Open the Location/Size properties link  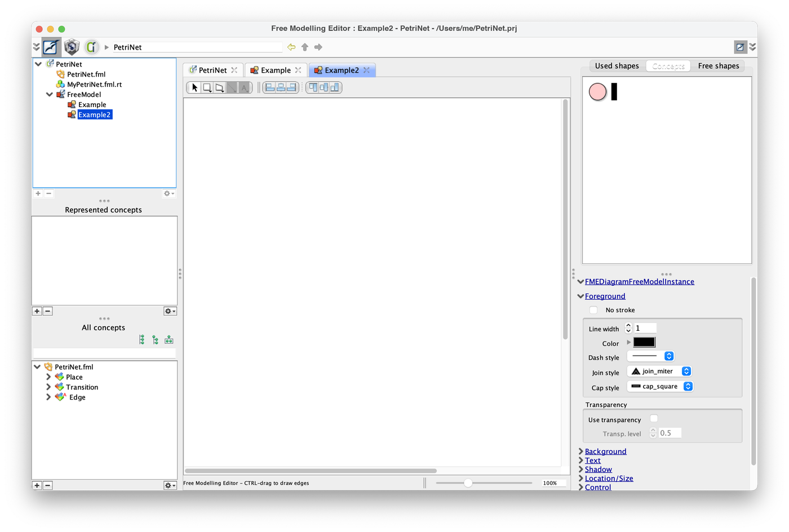[x=609, y=478]
